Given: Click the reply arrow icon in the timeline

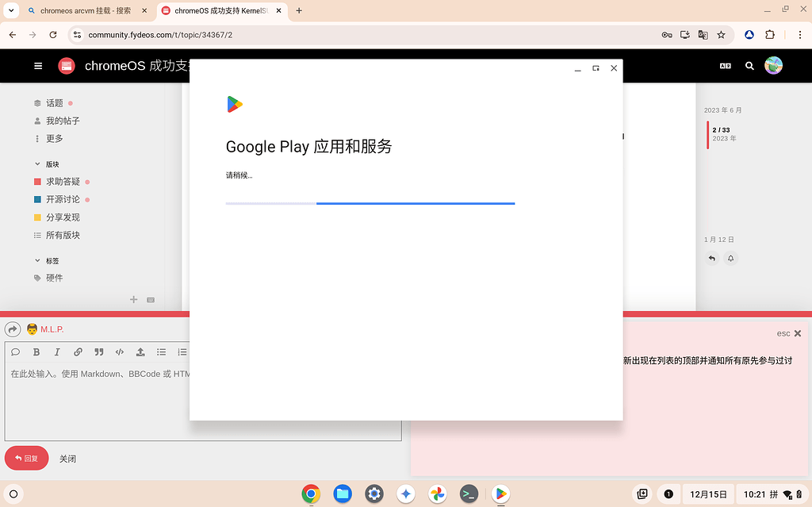Looking at the screenshot, I should [x=712, y=258].
